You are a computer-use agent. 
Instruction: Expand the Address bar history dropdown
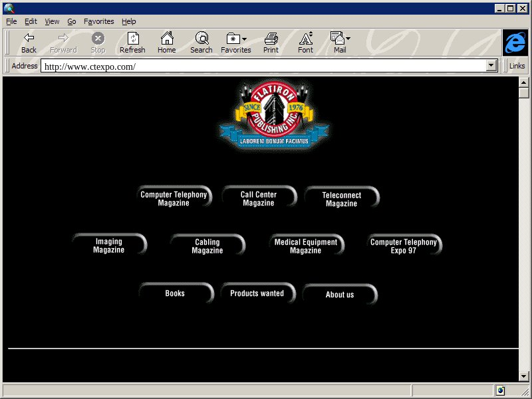coord(492,66)
